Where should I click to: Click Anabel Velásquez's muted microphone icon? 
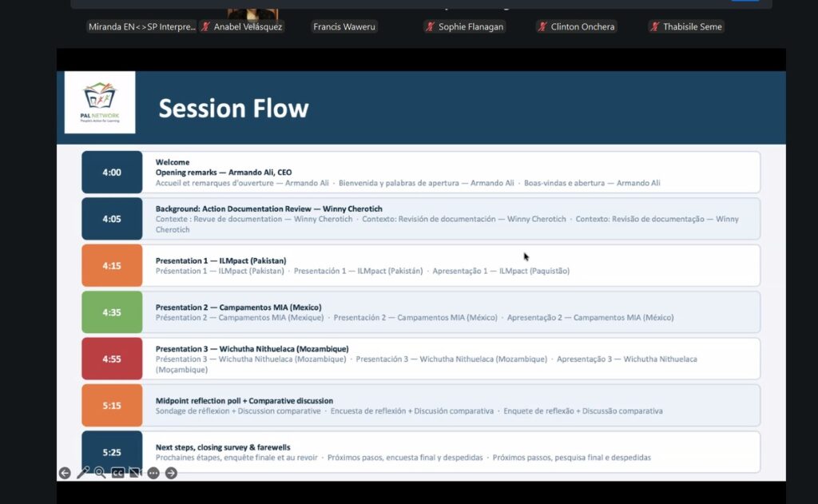click(205, 26)
